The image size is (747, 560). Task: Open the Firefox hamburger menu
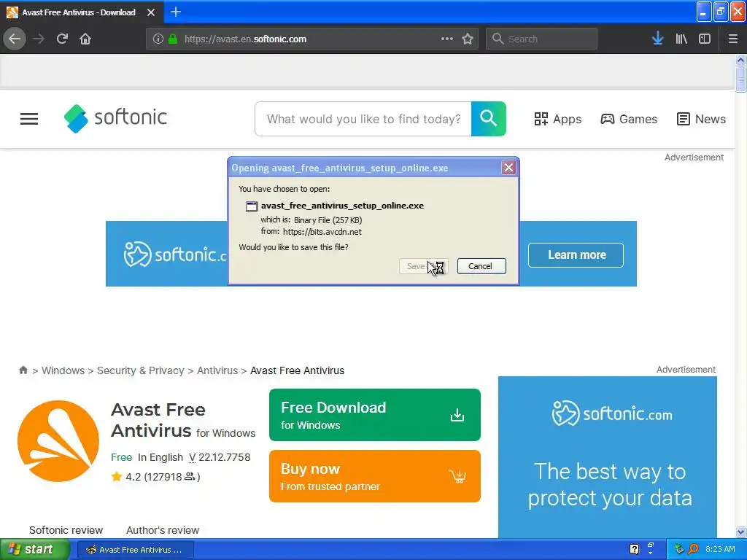coord(732,39)
